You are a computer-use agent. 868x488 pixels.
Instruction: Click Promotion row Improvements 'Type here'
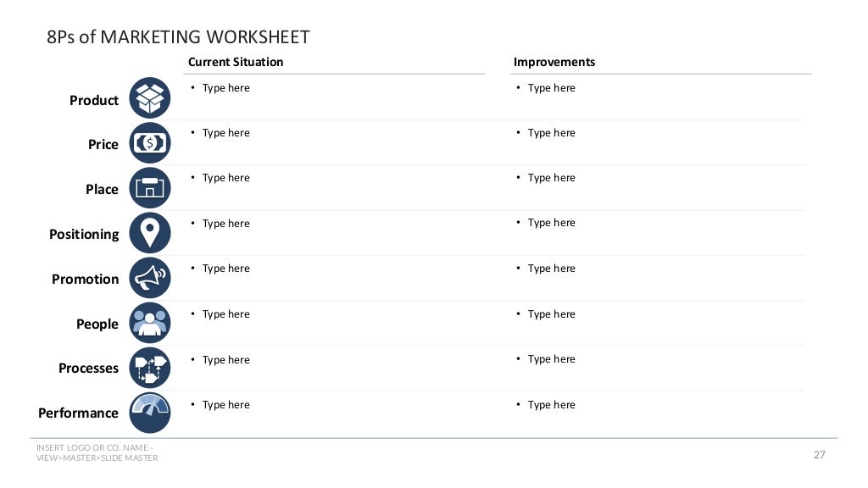pos(551,269)
